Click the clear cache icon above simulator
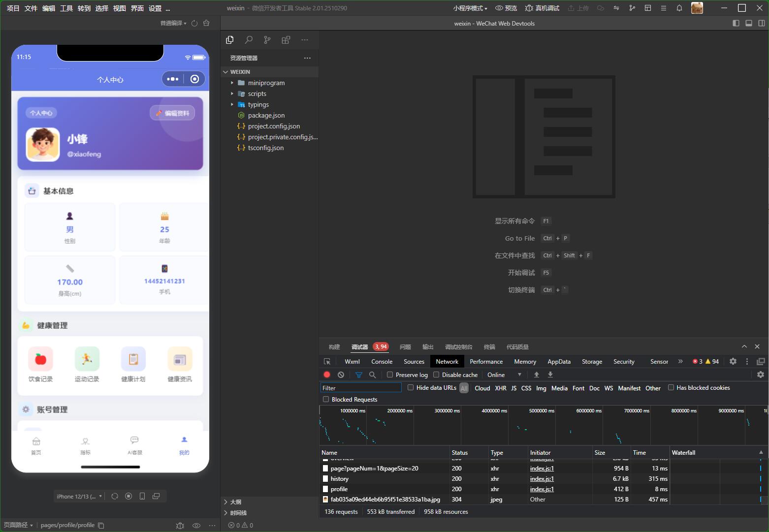Screen dimensions: 769x532 [x=206, y=23]
